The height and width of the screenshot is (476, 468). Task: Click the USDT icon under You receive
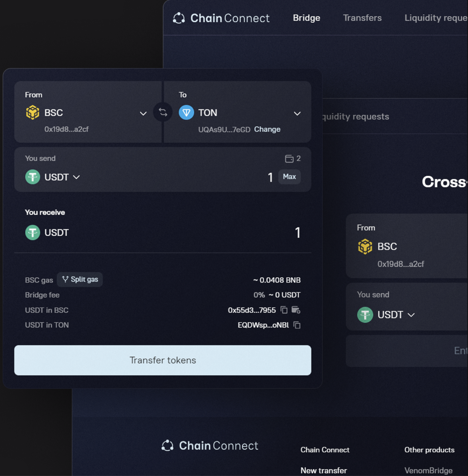(32, 232)
